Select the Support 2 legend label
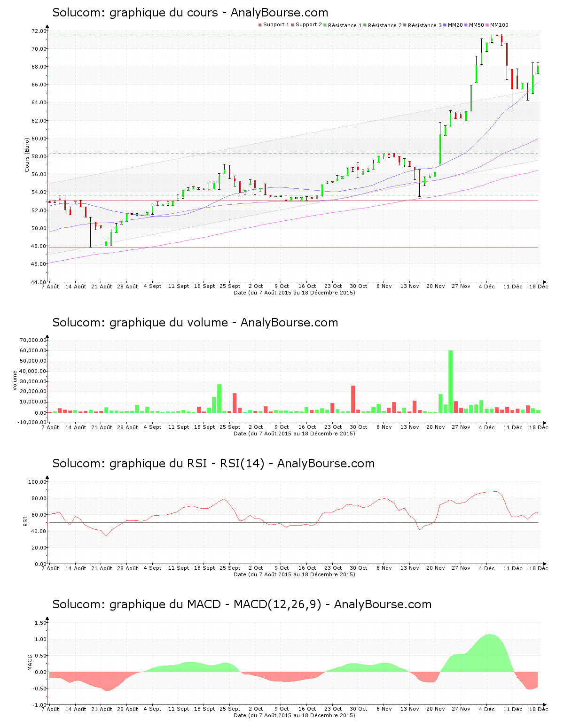This screenshot has width=564, height=728. coord(308,25)
